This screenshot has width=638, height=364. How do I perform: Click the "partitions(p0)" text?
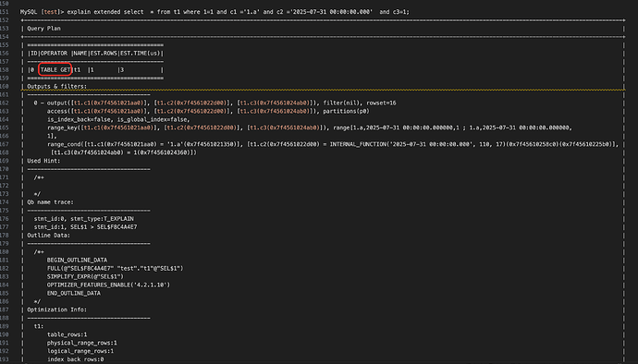(x=346, y=111)
